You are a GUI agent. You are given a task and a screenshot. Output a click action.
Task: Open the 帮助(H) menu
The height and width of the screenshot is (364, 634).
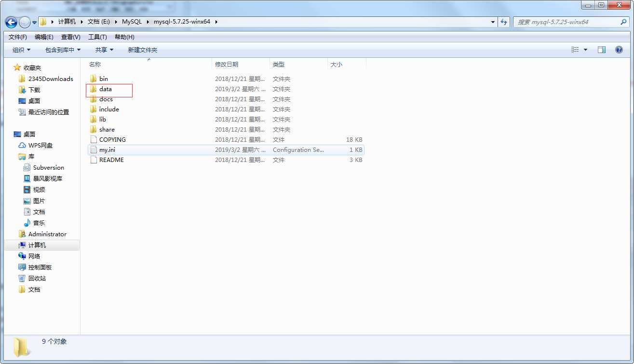(124, 37)
